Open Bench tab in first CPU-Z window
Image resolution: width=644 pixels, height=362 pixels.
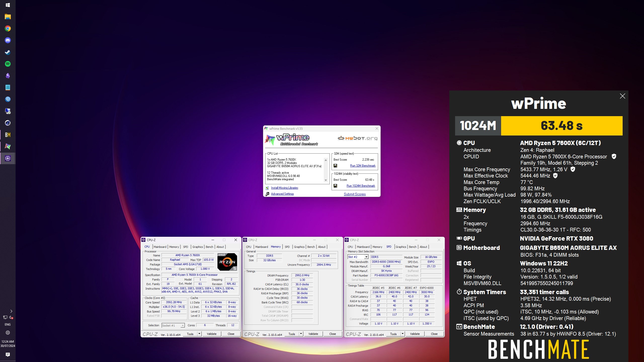click(x=209, y=247)
